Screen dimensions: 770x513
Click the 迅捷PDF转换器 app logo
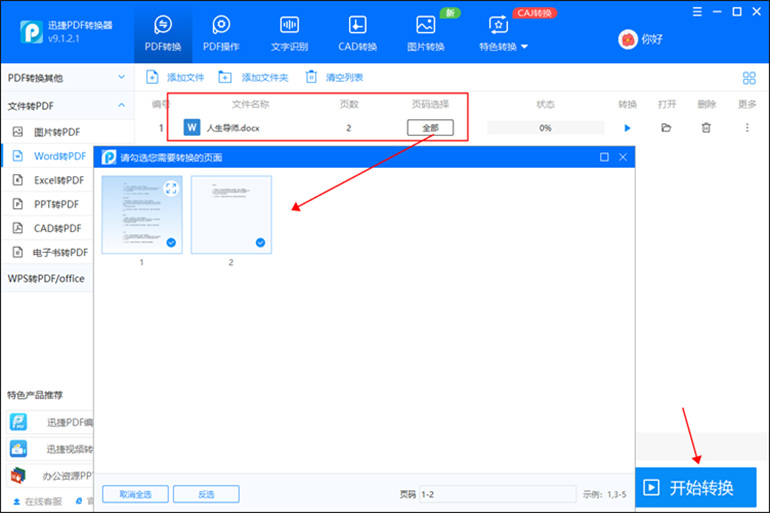[x=31, y=32]
